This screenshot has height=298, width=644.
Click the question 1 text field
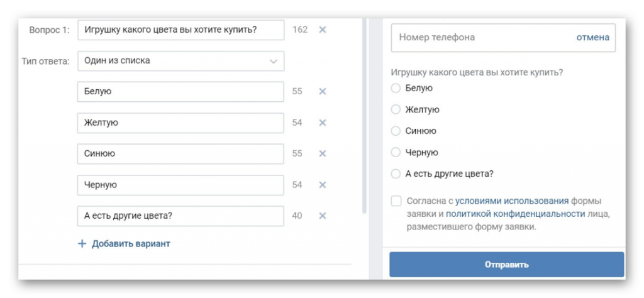tap(180, 30)
